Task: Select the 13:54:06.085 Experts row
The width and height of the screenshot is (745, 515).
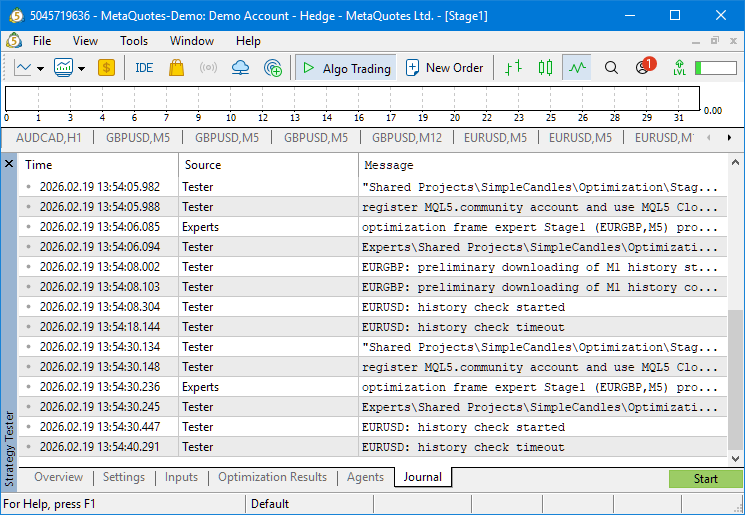Action: click(373, 227)
